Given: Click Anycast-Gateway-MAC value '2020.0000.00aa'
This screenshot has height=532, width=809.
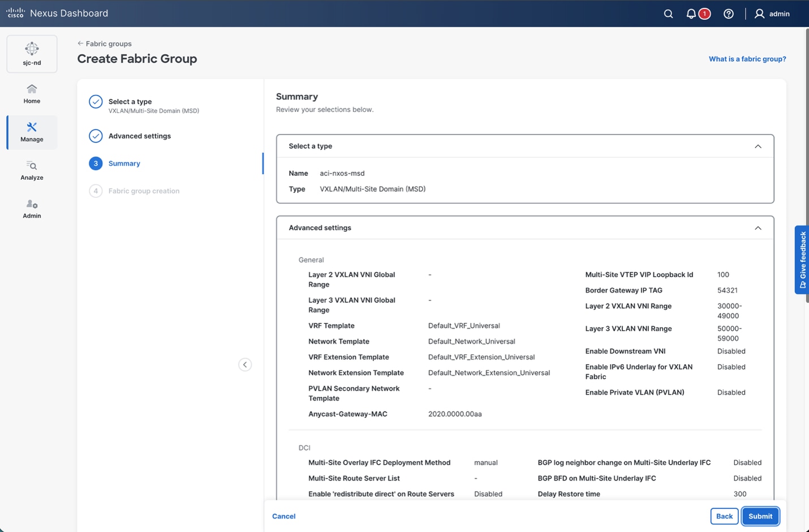Looking at the screenshot, I should tap(455, 414).
